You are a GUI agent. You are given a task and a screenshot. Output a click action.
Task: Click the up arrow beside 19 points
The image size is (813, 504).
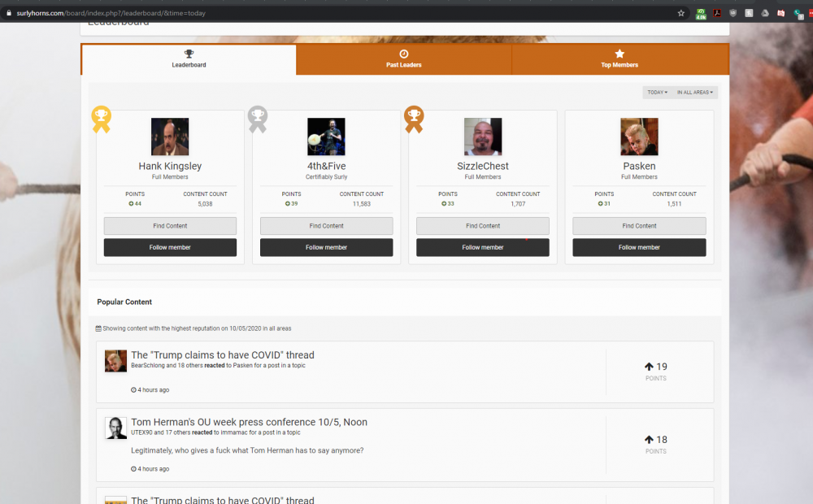click(649, 367)
